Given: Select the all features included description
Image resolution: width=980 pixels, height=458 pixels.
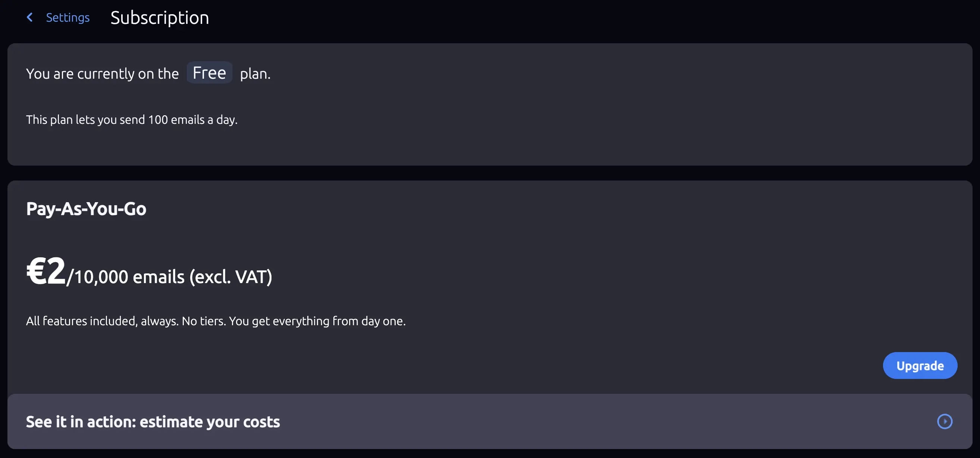Looking at the screenshot, I should tap(216, 321).
